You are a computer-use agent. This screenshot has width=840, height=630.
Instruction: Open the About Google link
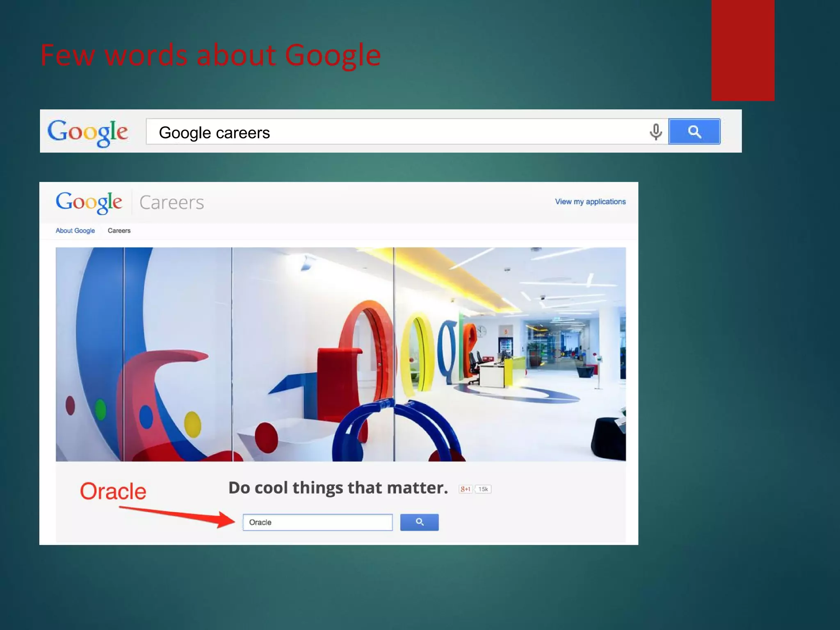point(75,231)
